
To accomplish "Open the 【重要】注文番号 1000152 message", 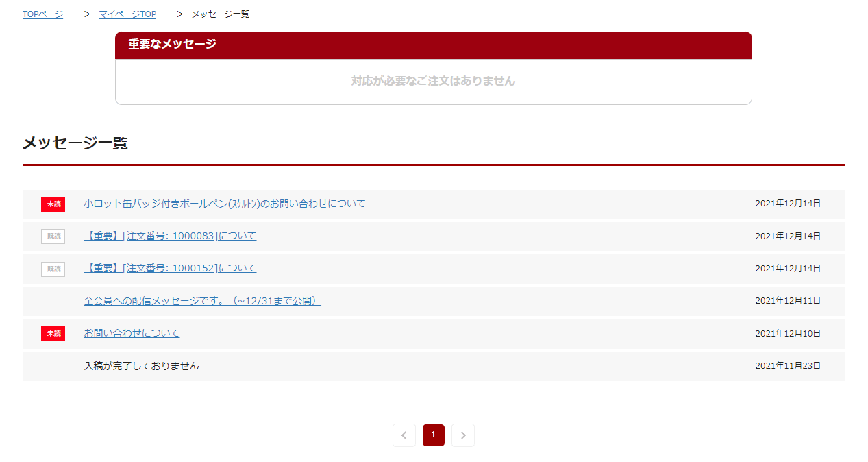I will pos(170,268).
